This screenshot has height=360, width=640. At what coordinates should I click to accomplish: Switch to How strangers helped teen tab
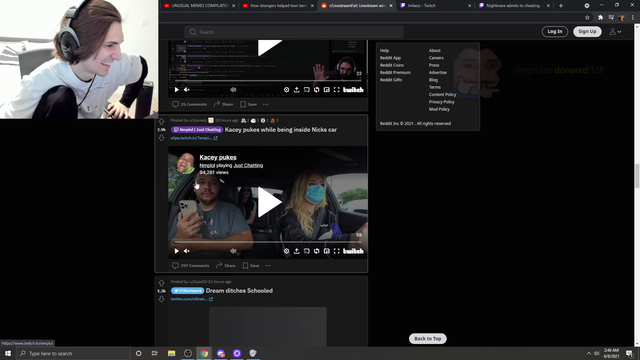click(278, 6)
